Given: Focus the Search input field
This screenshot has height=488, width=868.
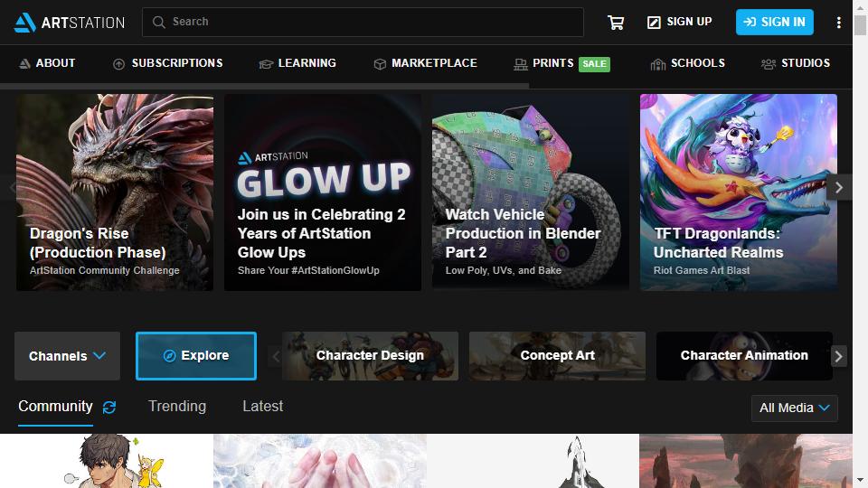Looking at the screenshot, I should 363,22.
